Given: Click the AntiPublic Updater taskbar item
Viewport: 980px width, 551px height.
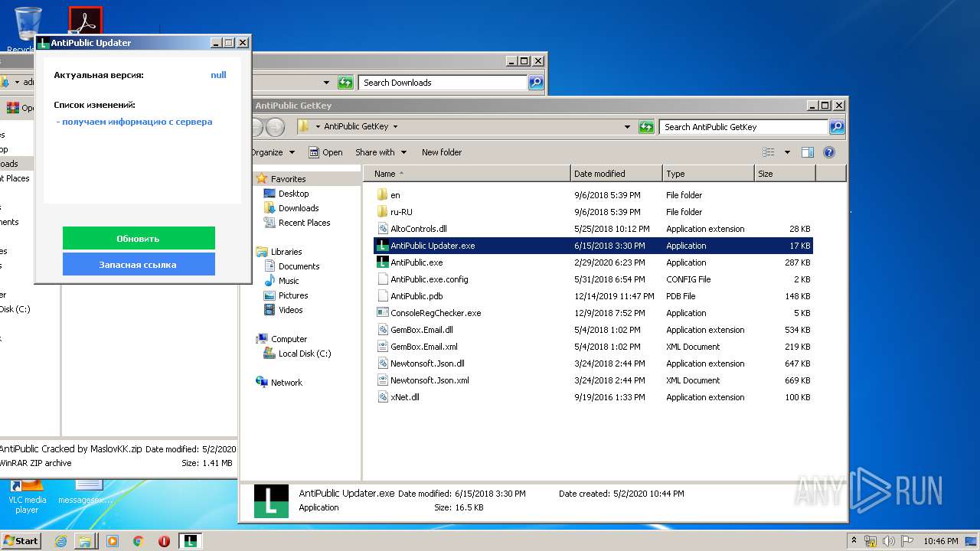Looking at the screenshot, I should click(190, 540).
